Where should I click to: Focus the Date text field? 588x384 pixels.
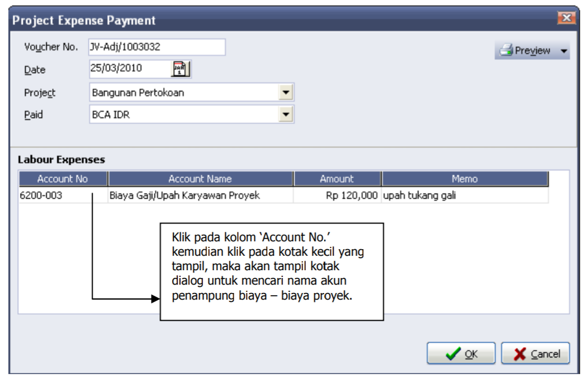130,69
